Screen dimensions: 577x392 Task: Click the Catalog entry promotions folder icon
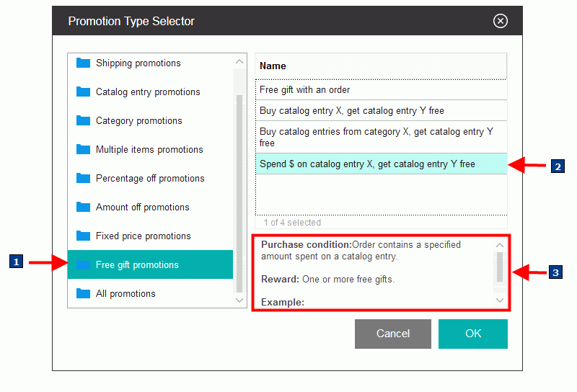pyautogui.click(x=83, y=92)
